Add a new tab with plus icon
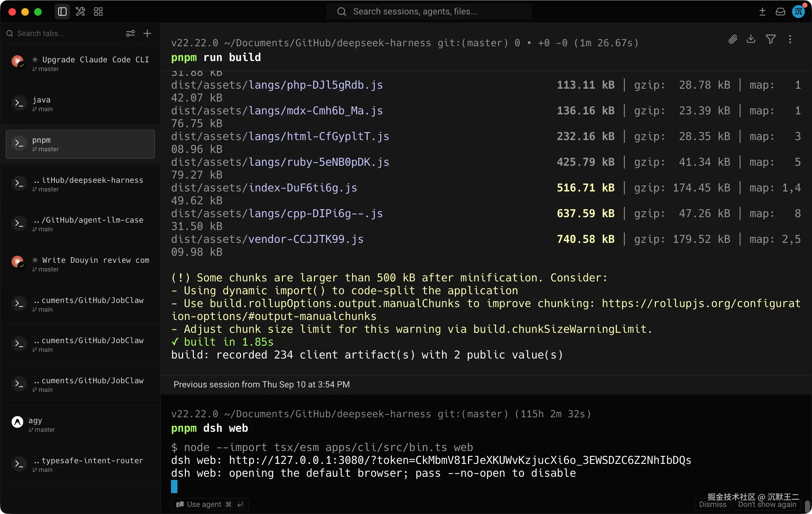The width and height of the screenshot is (812, 514). point(147,33)
